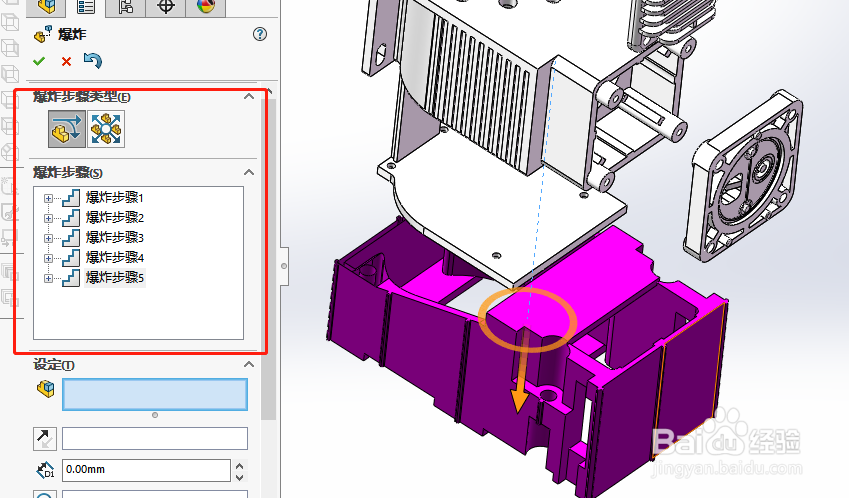This screenshot has height=498, width=849.
Task: Switch to the DisplayManager color-ball tab
Action: 205,7
